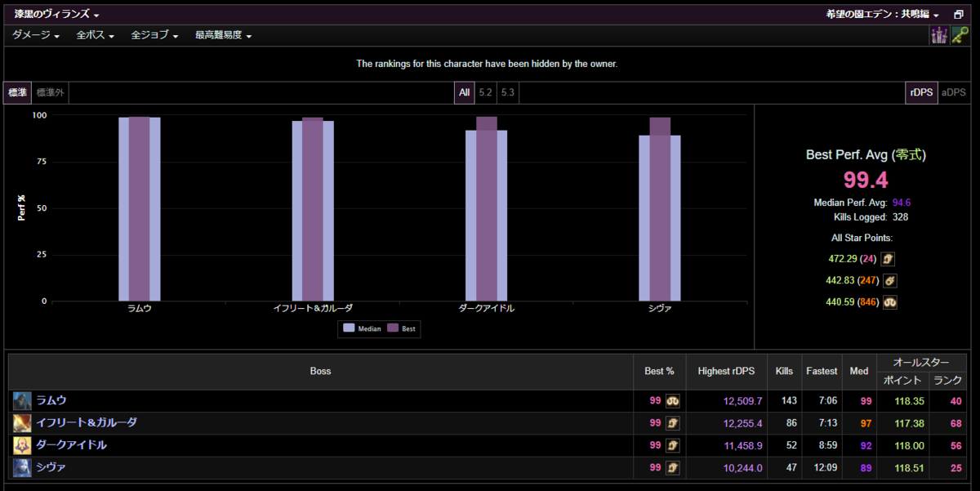The image size is (980, 491).
Task: Click the Best bar for イフリート&ガルーダ in chart
Action: (313, 209)
